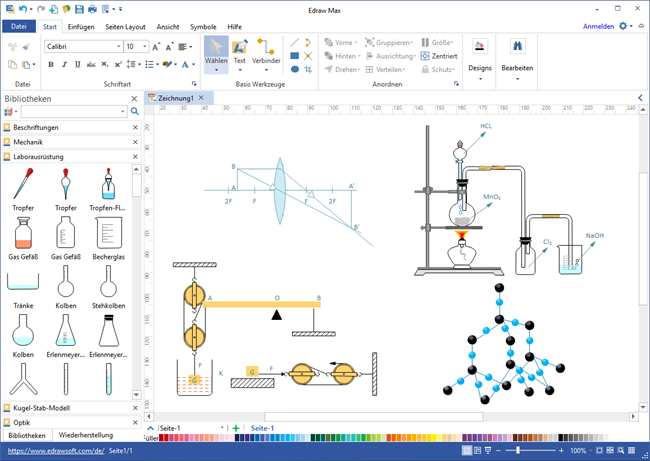
Task: Switch to the Ansicht tab
Action: [168, 27]
